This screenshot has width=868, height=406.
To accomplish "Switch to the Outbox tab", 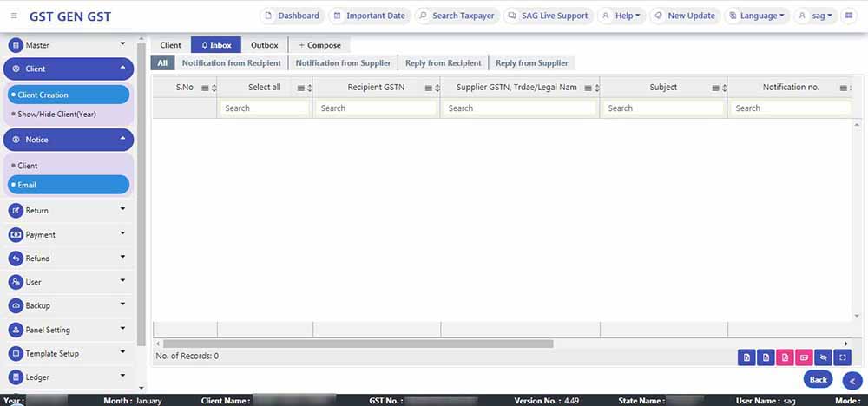I will (x=264, y=45).
